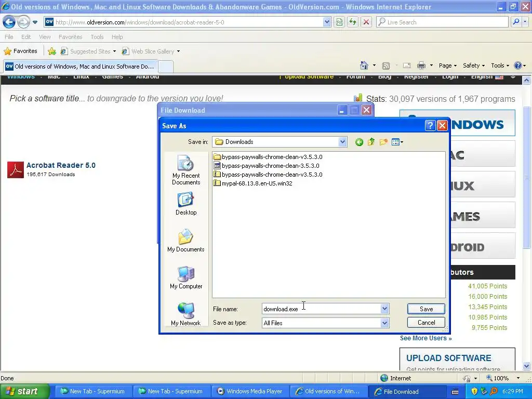The image size is (532, 399).
Task: Open the File menu in Internet Explorer
Action: (9, 37)
